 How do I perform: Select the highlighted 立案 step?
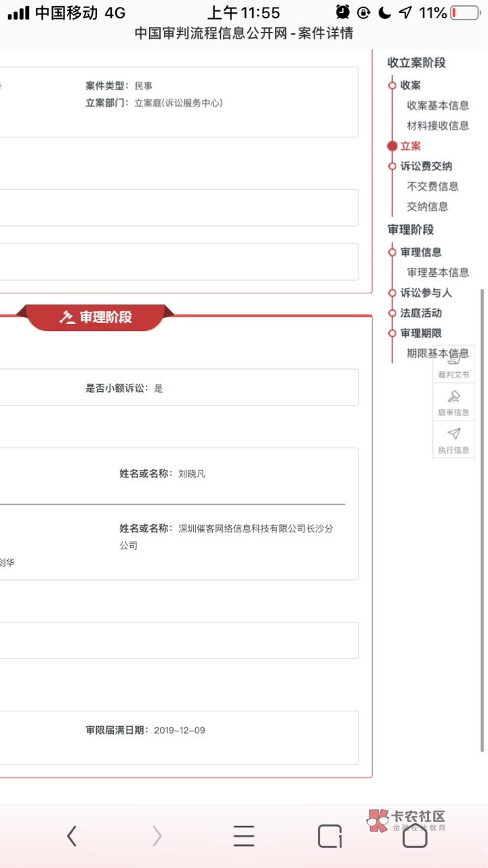tap(410, 146)
